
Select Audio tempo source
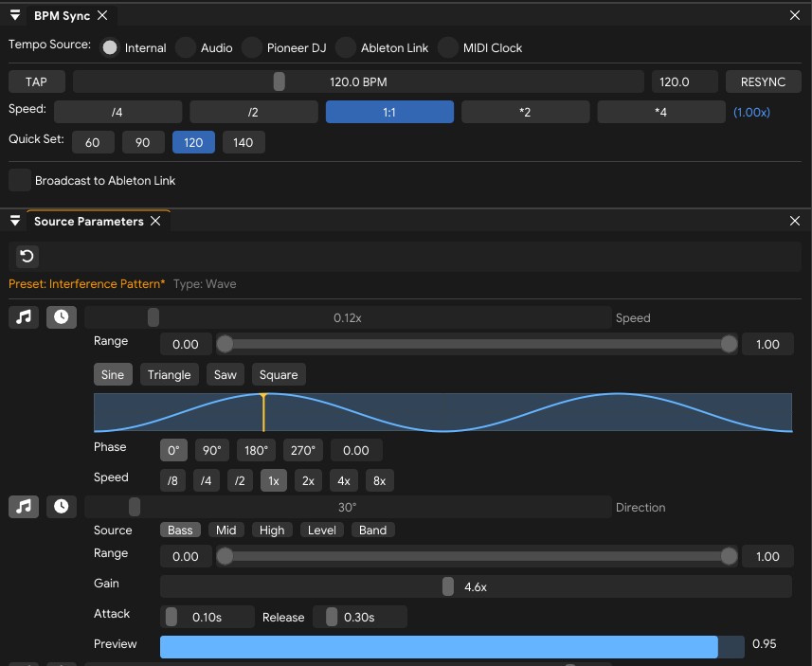pyautogui.click(x=186, y=47)
